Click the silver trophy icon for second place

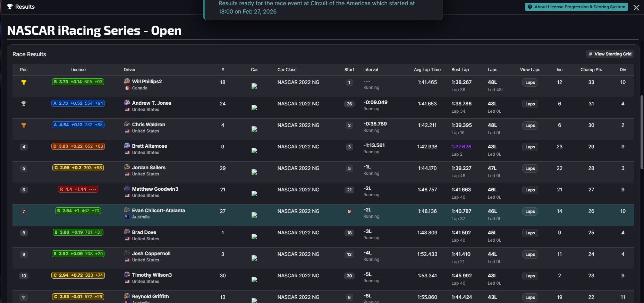(x=24, y=104)
